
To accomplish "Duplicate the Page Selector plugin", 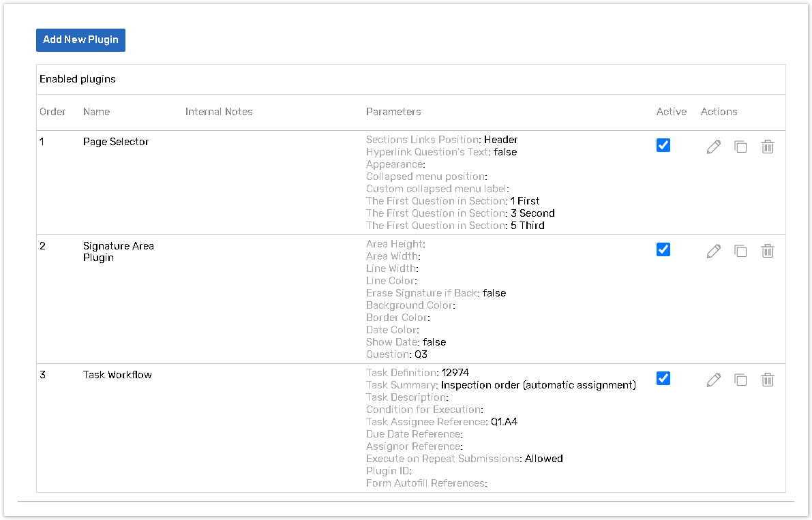I will click(740, 147).
